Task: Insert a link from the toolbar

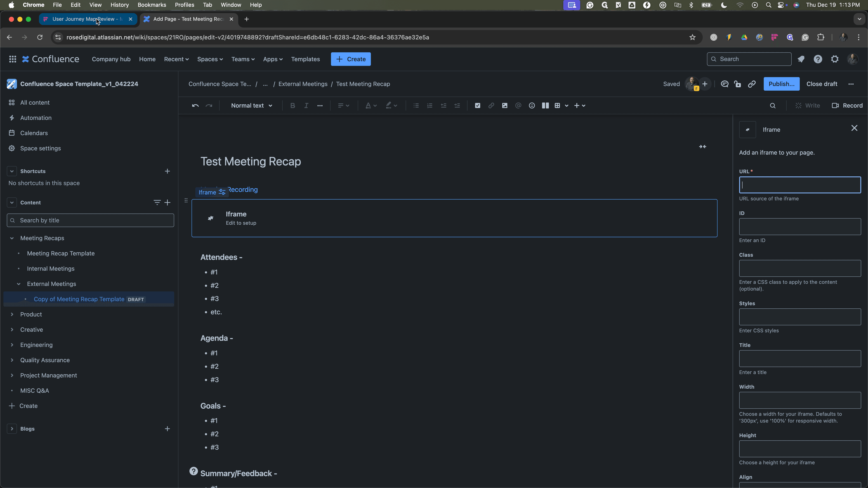Action: (x=491, y=106)
